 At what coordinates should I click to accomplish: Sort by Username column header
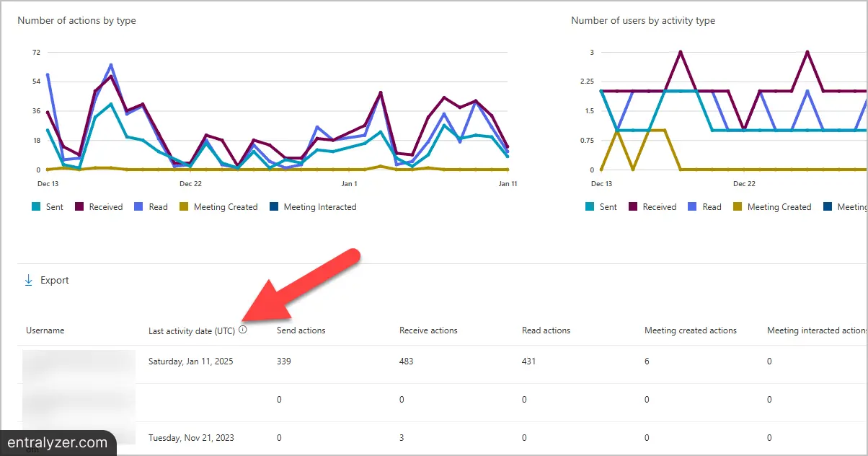[45, 330]
